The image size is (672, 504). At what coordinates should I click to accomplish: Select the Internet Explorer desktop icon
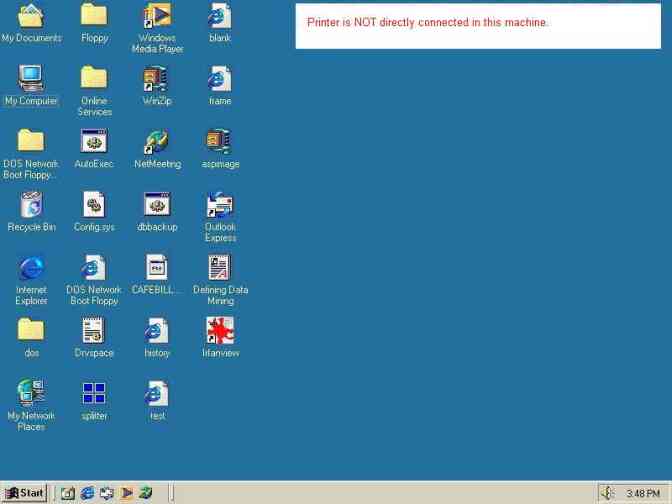pos(31,267)
